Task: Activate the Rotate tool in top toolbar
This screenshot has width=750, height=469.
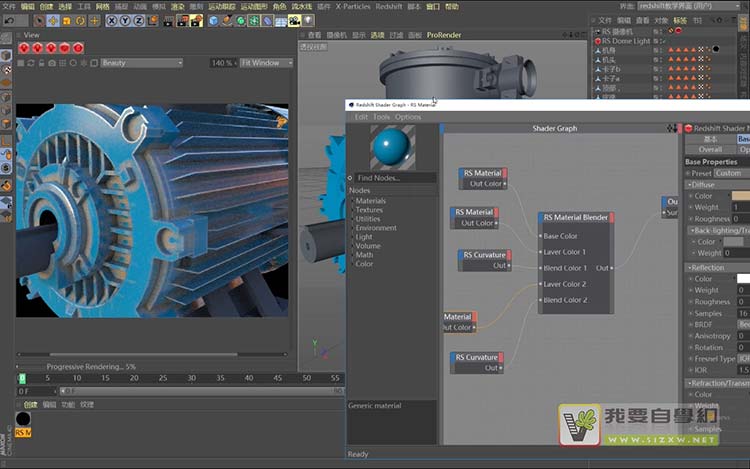Action: (80, 21)
